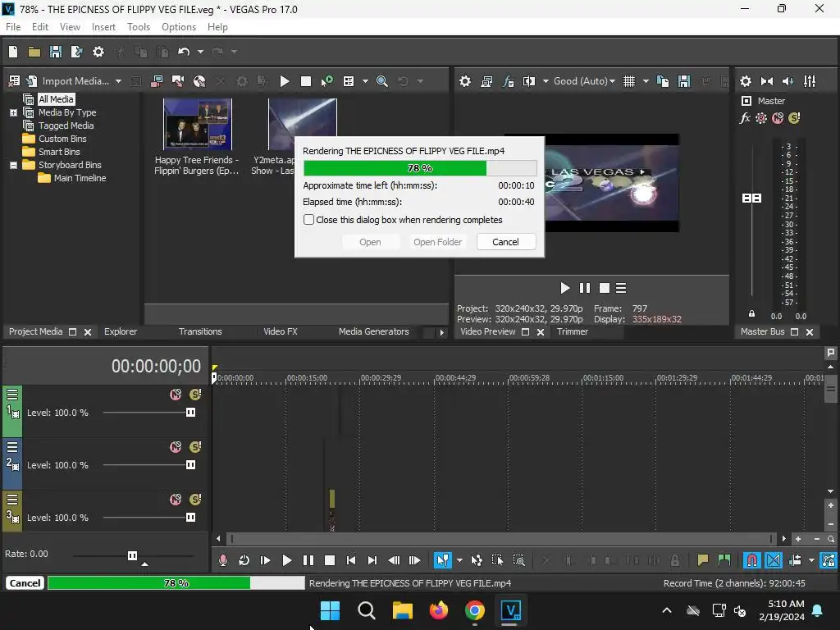
Task: Click Cancel in the rendering dialog
Action: click(505, 242)
